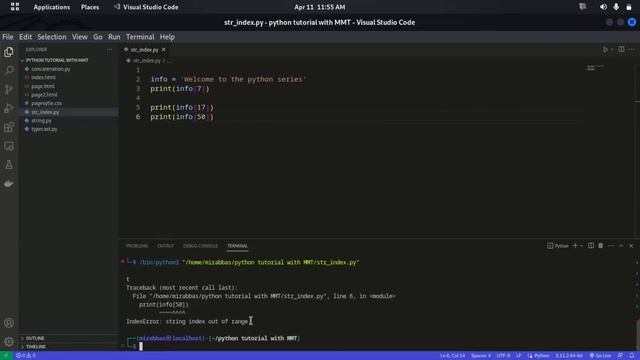Image resolution: width=640 pixels, height=360 pixels.
Task: Open editor More Actions ellipsis
Action: coord(631,49)
